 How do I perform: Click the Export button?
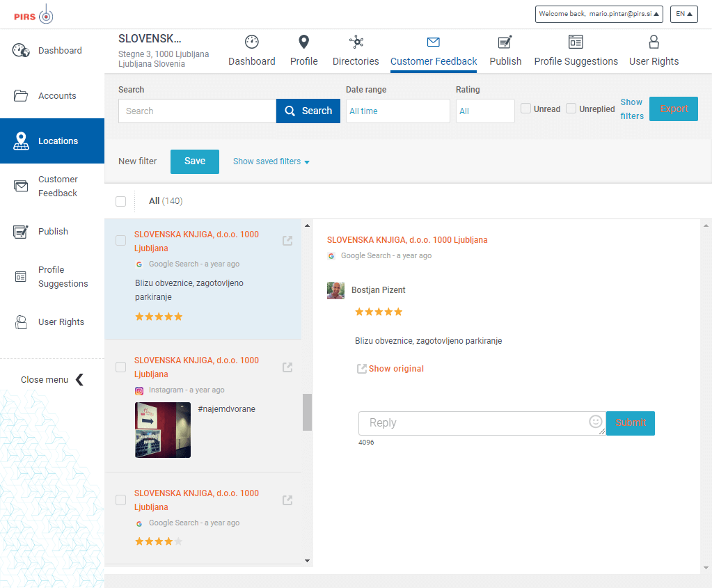[673, 109]
